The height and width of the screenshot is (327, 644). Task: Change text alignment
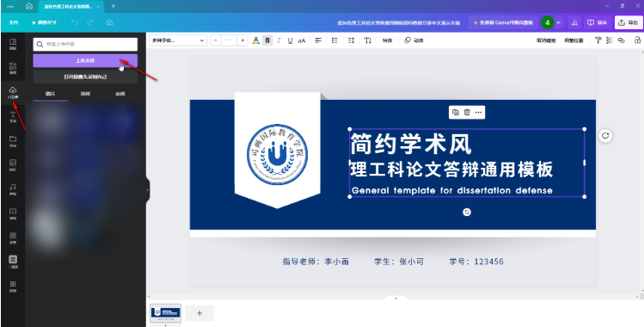318,40
